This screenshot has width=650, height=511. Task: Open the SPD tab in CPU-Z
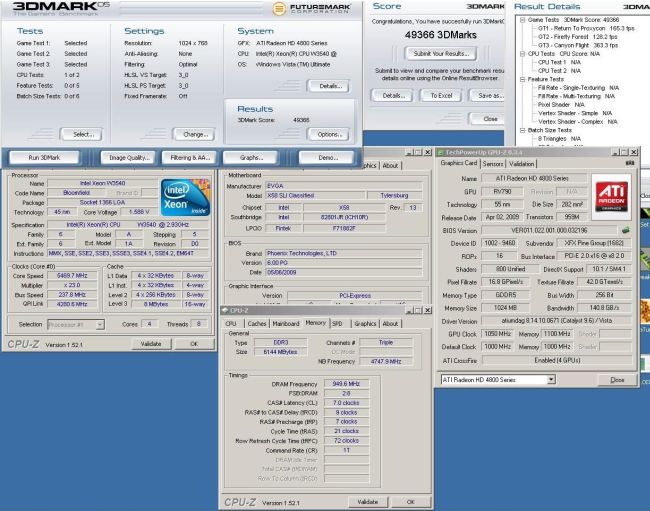pos(337,324)
